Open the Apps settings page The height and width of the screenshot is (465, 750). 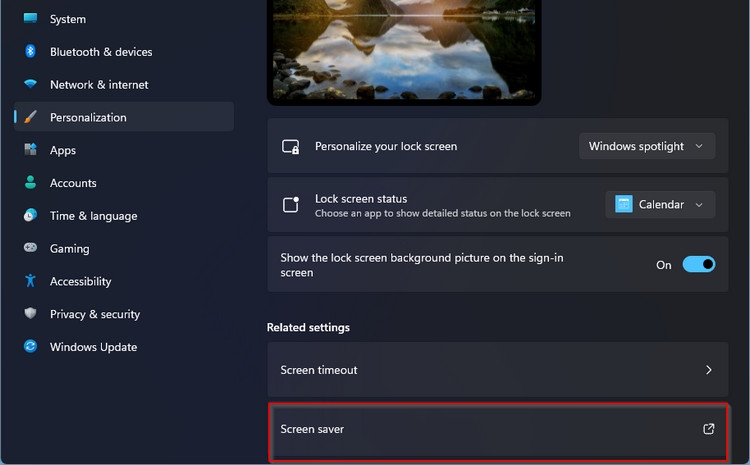point(124,150)
